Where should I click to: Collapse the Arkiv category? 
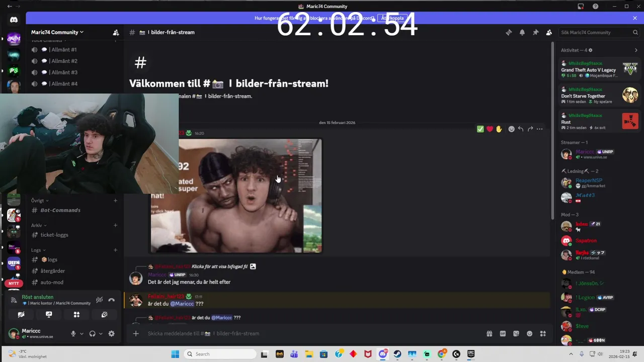pos(38,225)
